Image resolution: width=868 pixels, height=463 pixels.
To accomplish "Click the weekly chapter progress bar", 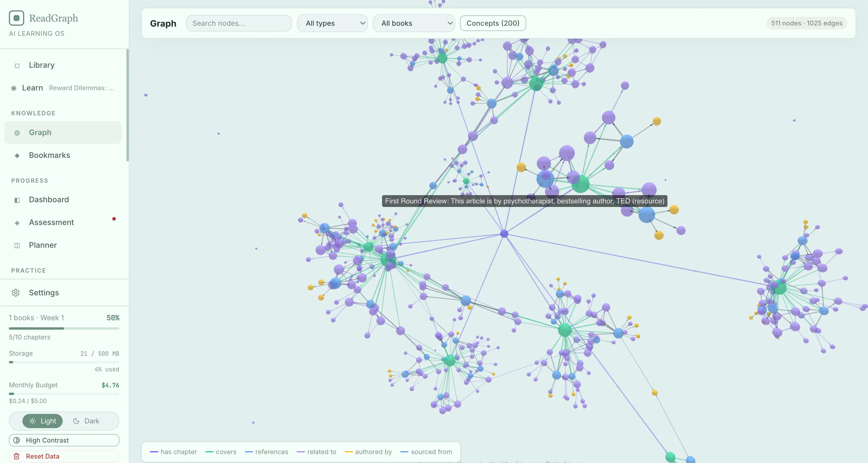I will [64, 328].
